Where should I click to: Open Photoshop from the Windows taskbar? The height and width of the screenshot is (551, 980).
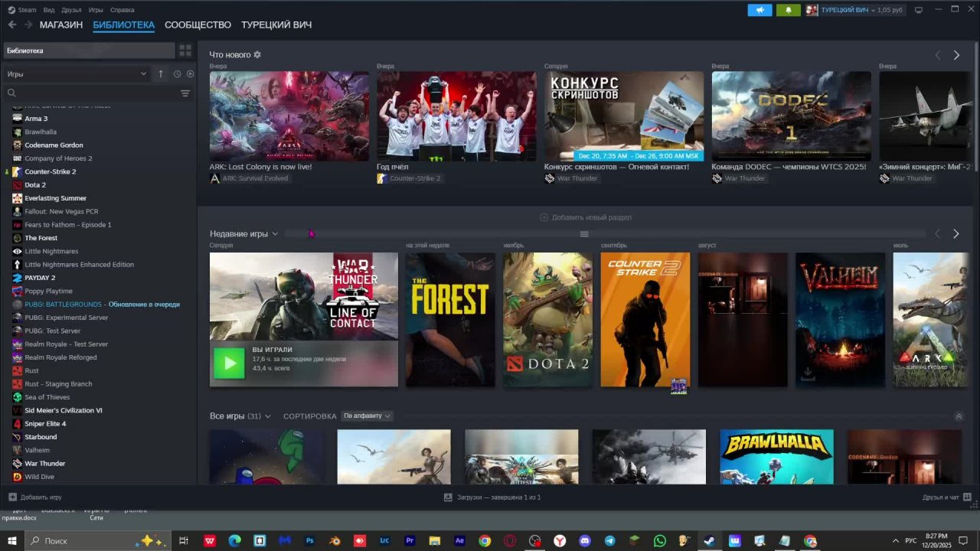pyautogui.click(x=310, y=540)
